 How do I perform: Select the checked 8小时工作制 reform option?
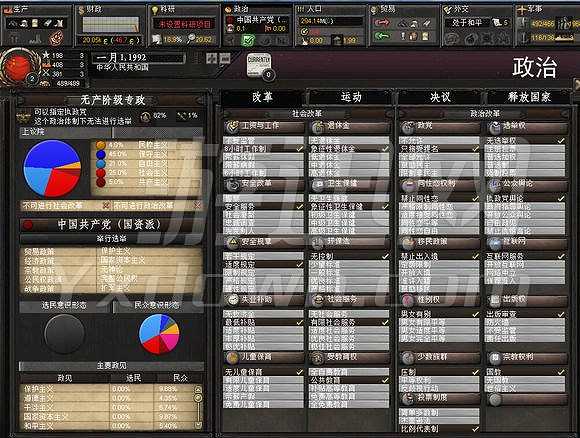[263, 148]
